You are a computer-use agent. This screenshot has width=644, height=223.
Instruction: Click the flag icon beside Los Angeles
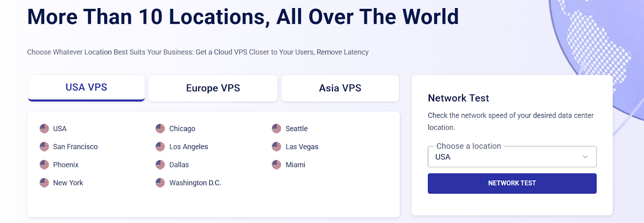coord(160,147)
